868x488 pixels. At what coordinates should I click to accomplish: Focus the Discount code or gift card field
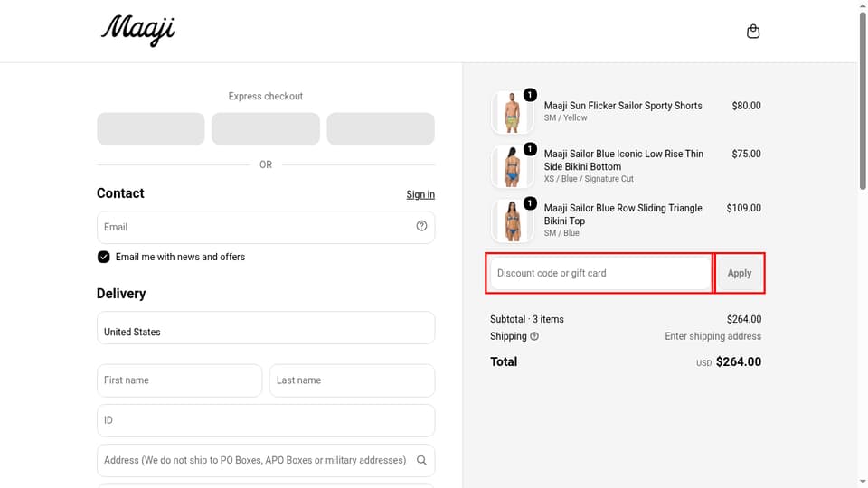[x=600, y=273]
